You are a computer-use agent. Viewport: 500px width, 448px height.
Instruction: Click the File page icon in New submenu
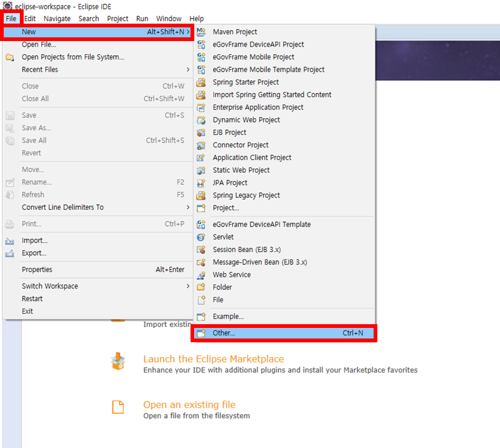tap(201, 300)
